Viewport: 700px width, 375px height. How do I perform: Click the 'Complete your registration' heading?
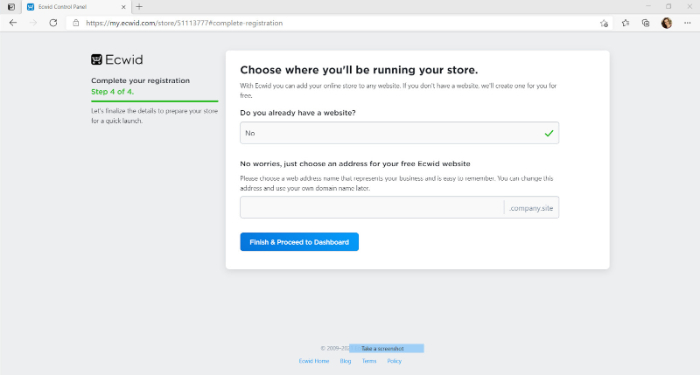[x=141, y=80]
